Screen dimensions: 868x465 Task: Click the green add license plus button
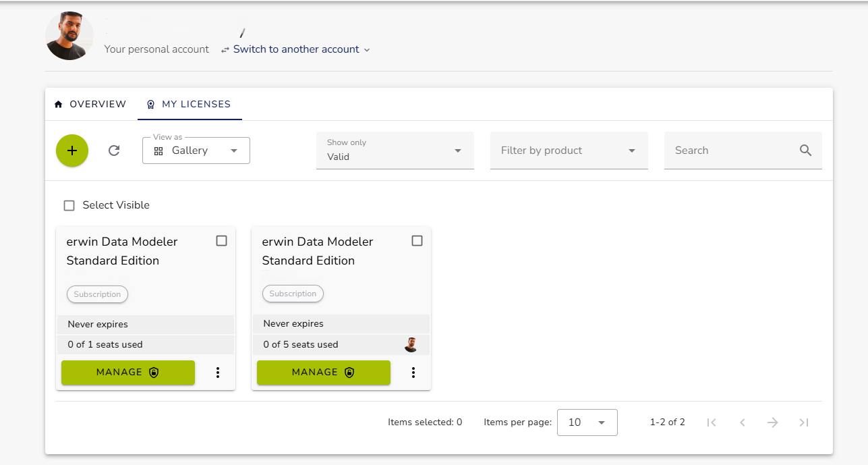pyautogui.click(x=72, y=151)
